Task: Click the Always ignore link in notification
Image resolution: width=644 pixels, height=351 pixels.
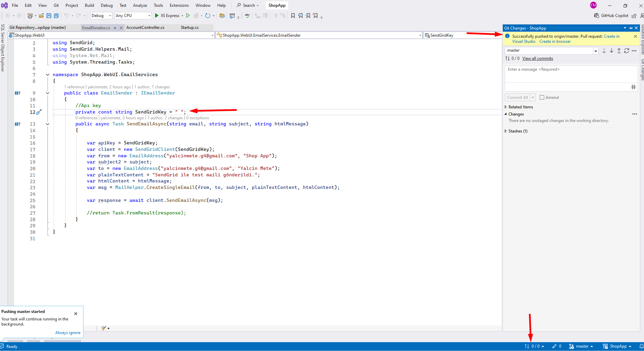Action: pyautogui.click(x=68, y=333)
